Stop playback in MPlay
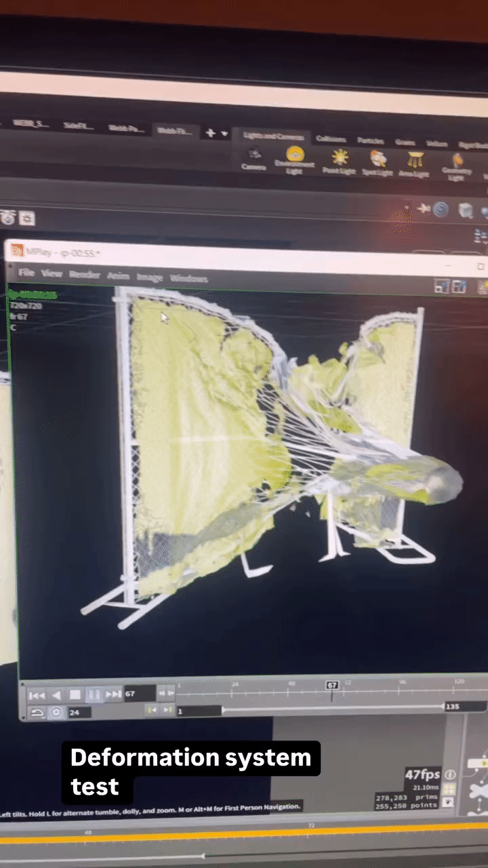 (x=75, y=695)
